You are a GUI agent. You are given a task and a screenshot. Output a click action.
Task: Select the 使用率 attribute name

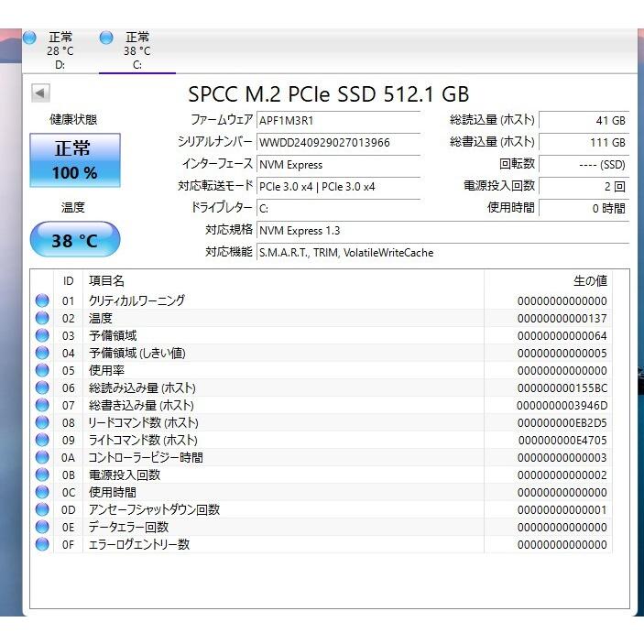pyautogui.click(x=106, y=370)
